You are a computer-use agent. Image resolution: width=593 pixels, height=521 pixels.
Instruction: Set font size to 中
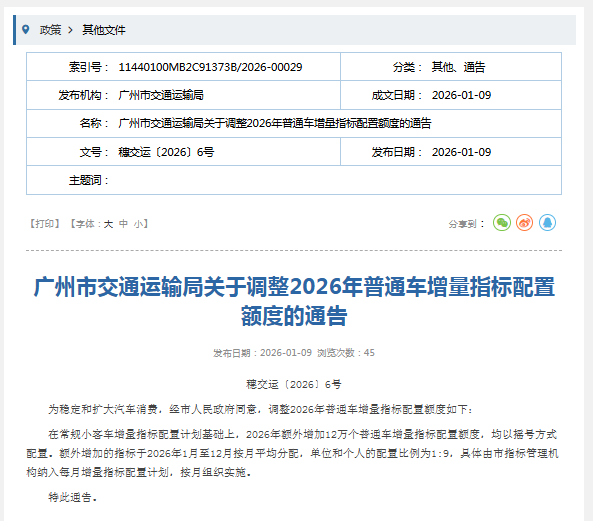click(x=123, y=224)
